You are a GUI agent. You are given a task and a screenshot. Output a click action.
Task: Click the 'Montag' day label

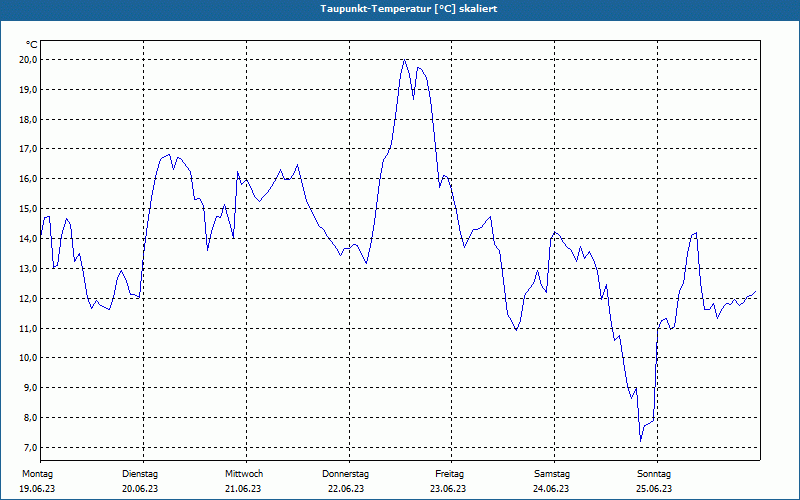pos(37,474)
